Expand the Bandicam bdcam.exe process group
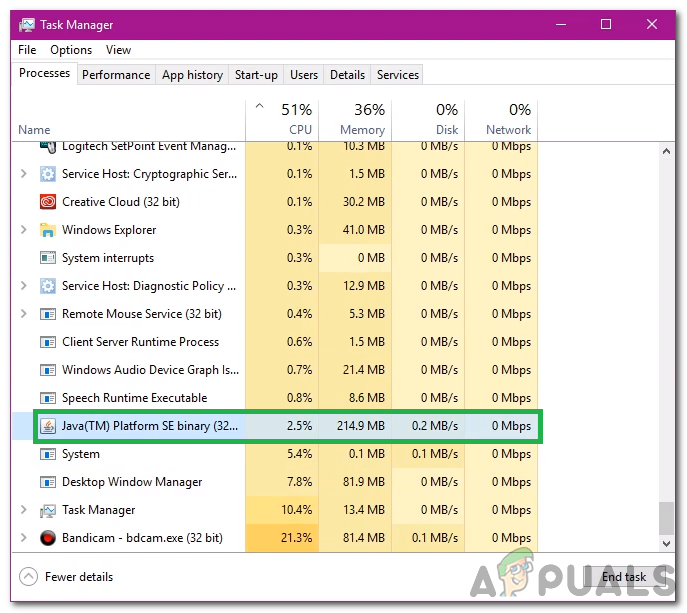 (24, 538)
